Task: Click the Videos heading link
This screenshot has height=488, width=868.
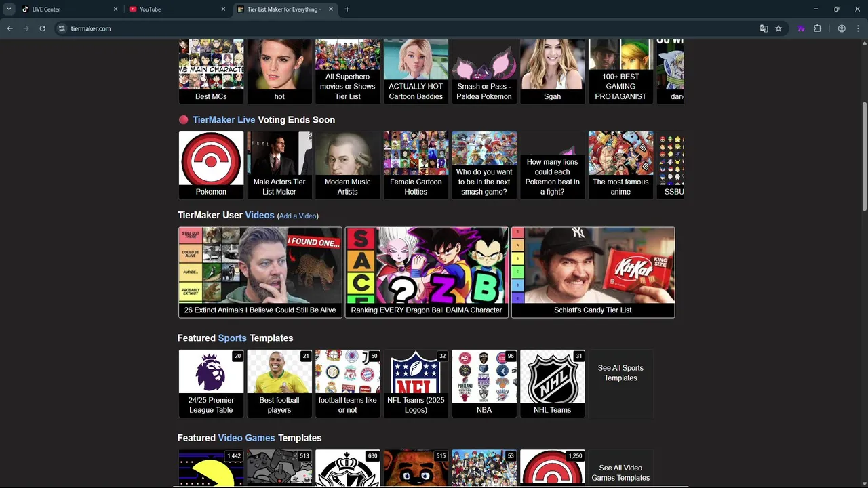Action: (260, 215)
